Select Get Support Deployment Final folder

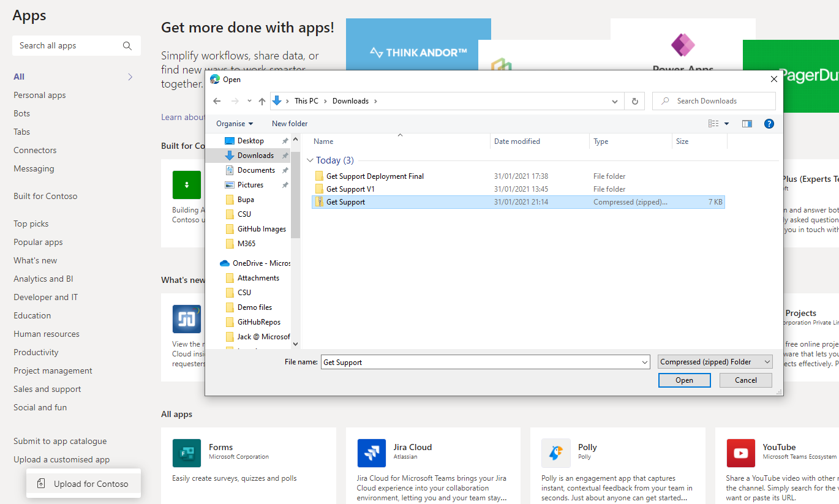[375, 176]
